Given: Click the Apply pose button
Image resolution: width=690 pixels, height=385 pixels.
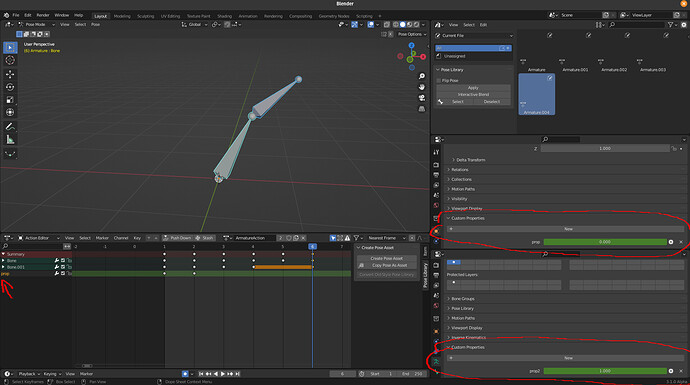Looking at the screenshot, I should tap(473, 88).
